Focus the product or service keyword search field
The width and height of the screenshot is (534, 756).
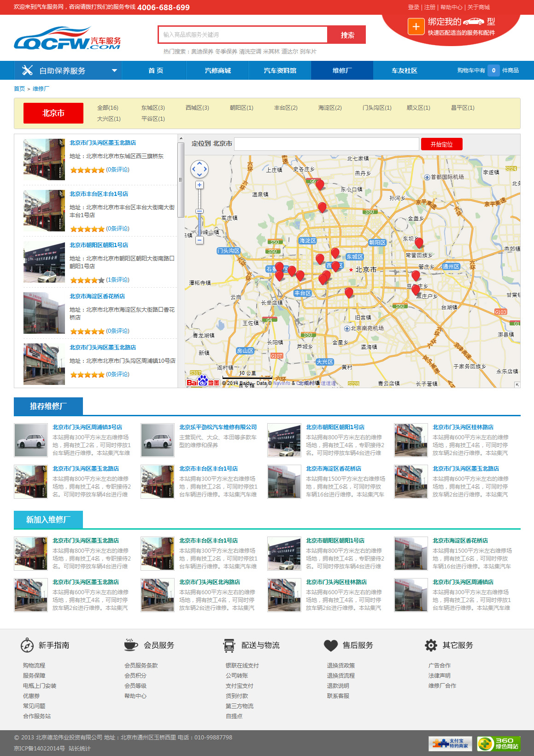(243, 35)
